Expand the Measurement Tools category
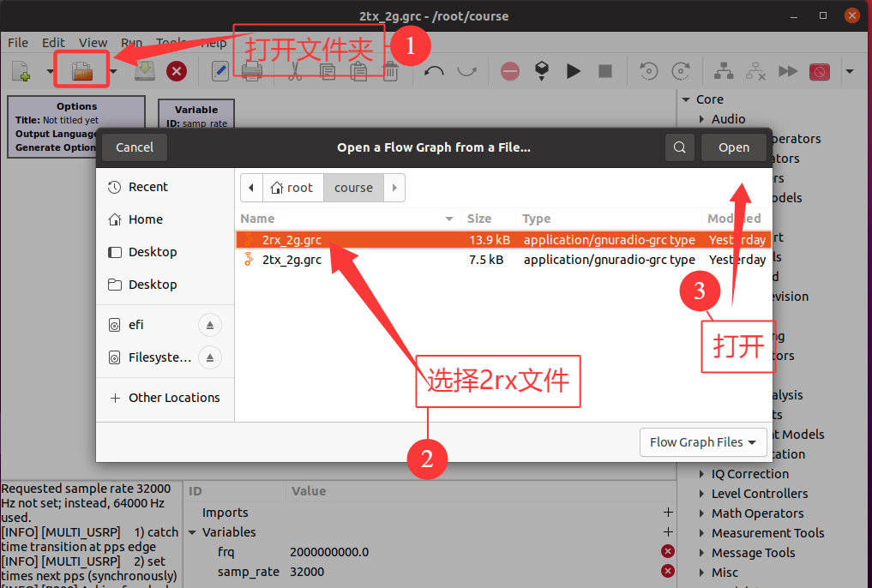 [x=702, y=533]
